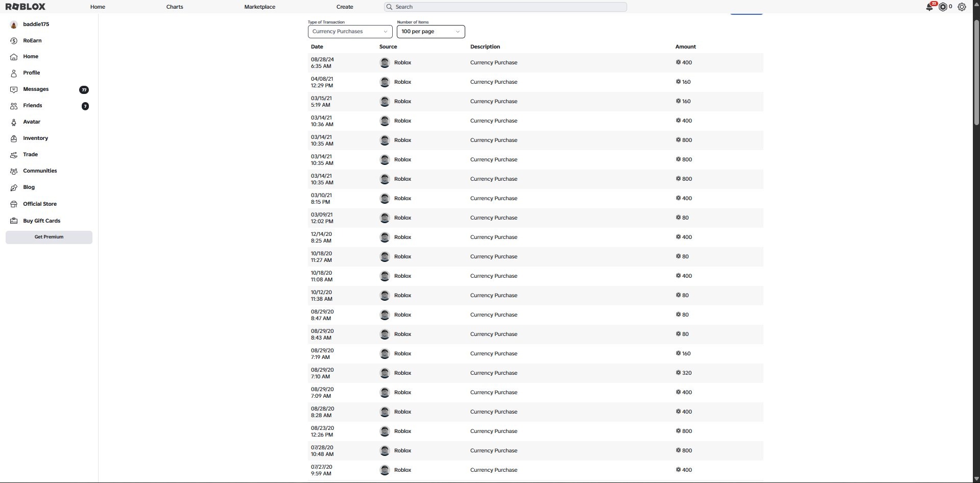This screenshot has height=483, width=980.
Task: Click the Blog icon in sidebar
Action: coord(14,187)
